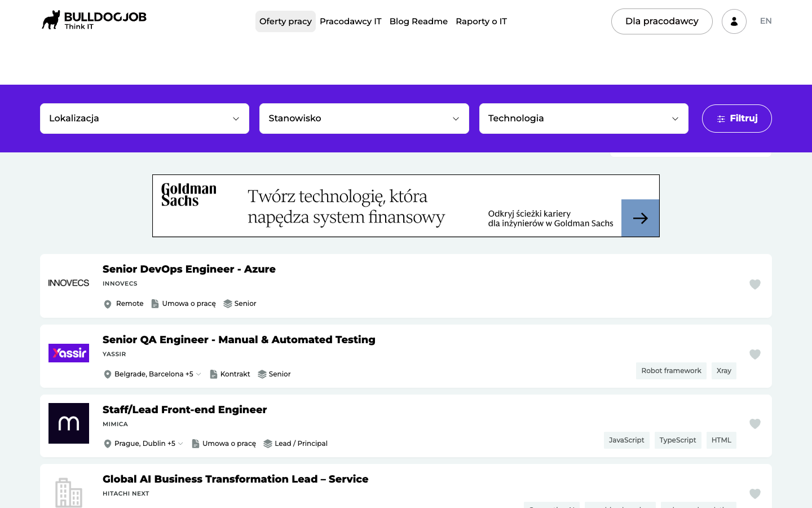Click the Mimica company logo

(x=69, y=423)
